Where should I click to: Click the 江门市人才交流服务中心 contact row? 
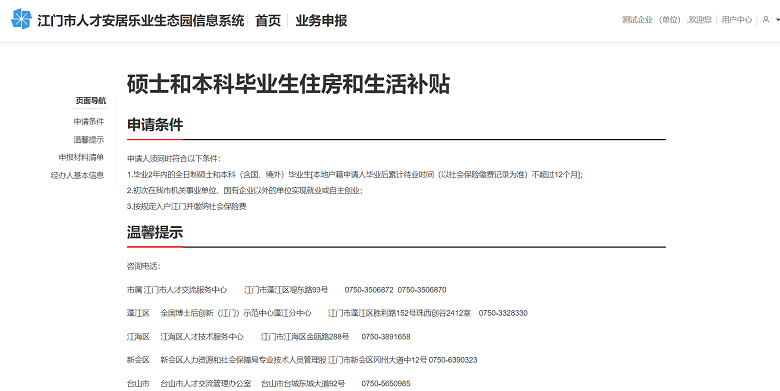287,290
